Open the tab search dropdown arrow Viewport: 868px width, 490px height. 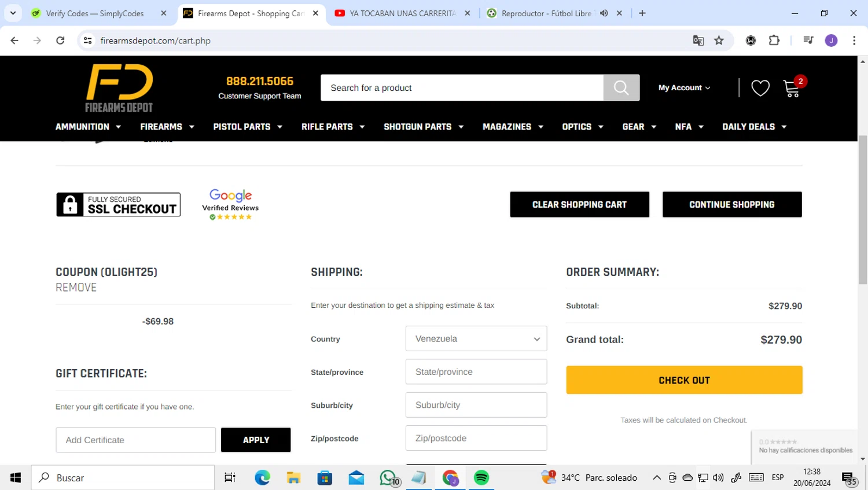tap(13, 13)
